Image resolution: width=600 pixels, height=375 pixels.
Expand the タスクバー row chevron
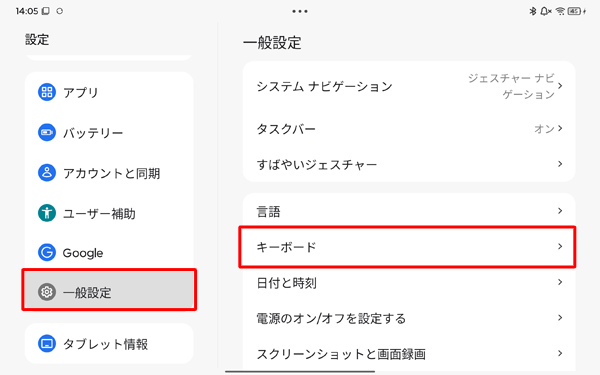[x=560, y=128]
